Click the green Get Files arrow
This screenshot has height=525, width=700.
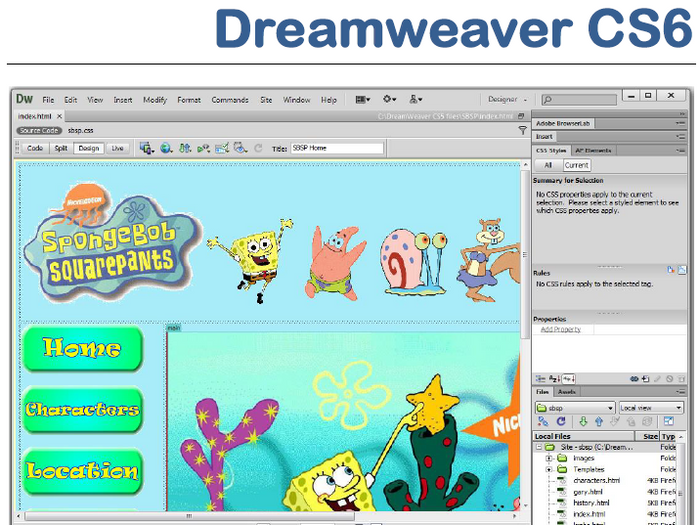click(583, 421)
